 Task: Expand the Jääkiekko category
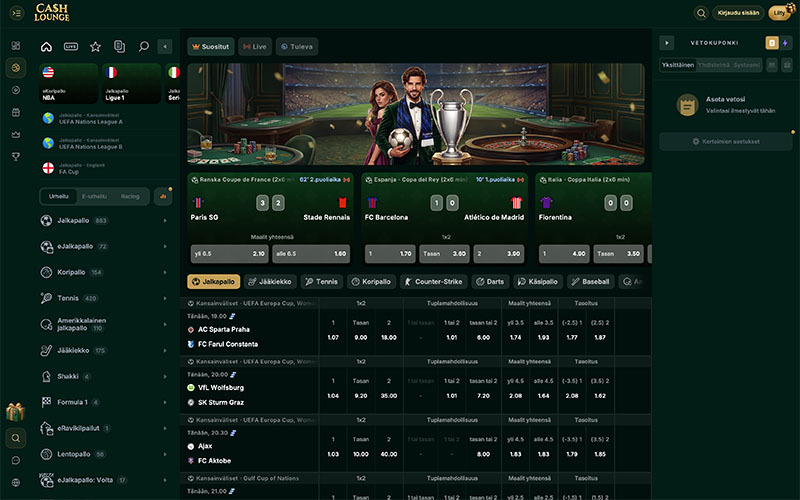tap(106, 351)
